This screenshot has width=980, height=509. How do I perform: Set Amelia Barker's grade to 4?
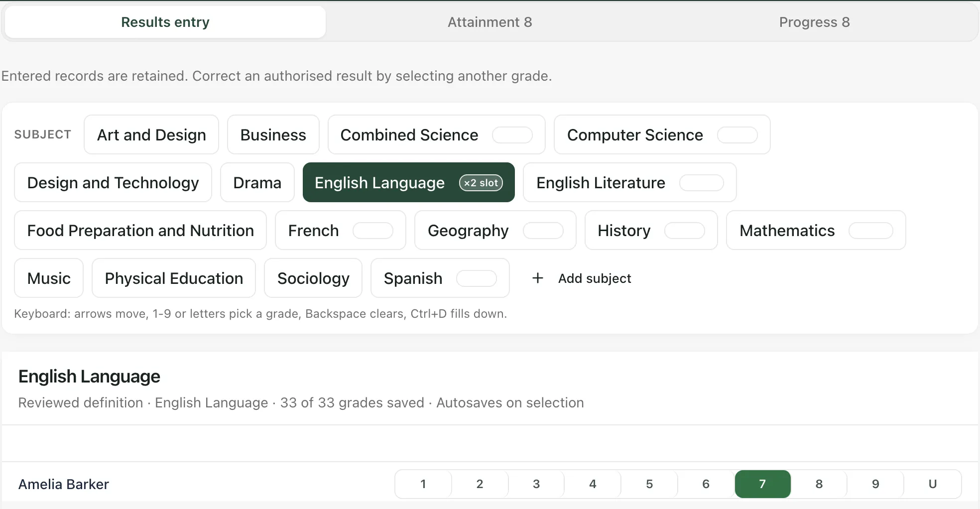(x=593, y=484)
